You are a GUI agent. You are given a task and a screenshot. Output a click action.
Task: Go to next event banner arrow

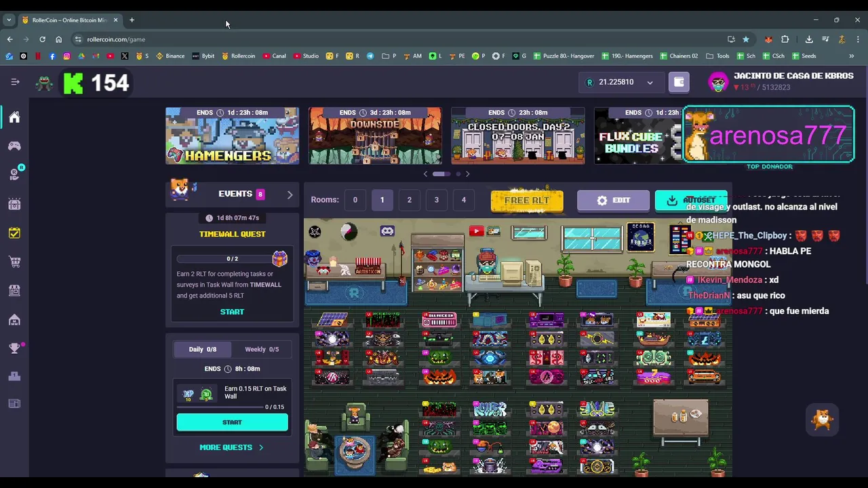tap(467, 174)
